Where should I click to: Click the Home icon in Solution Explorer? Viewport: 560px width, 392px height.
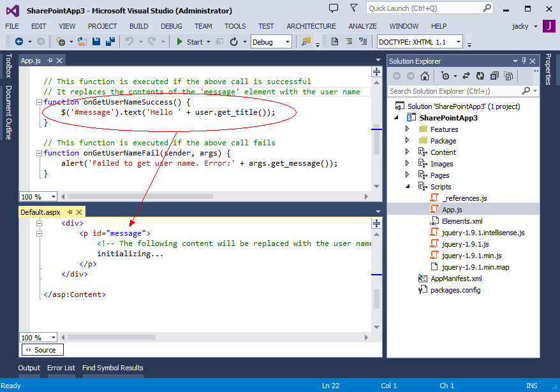coord(425,76)
